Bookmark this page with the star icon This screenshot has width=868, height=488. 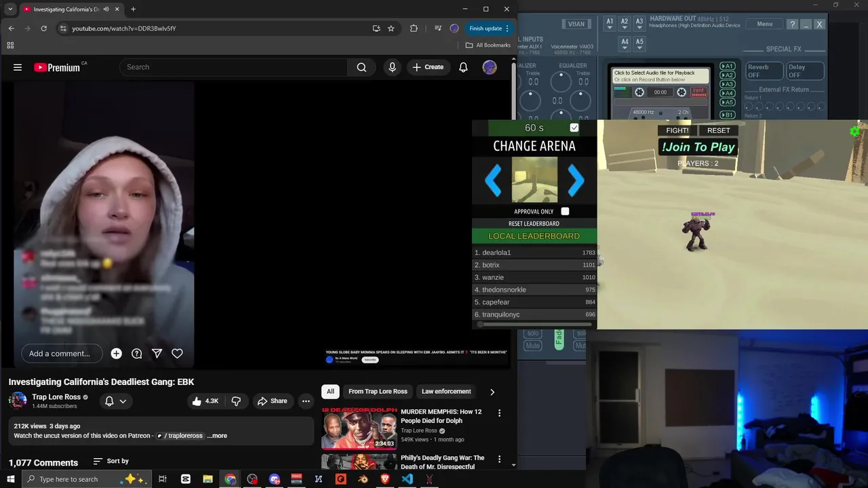[x=391, y=28]
